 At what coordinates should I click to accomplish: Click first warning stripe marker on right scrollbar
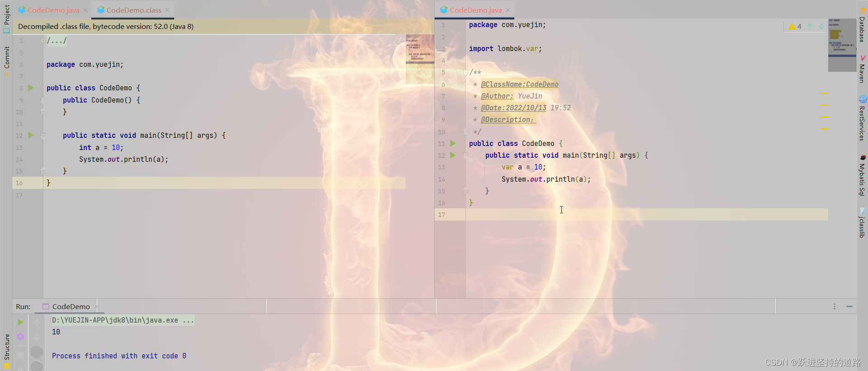(824, 93)
